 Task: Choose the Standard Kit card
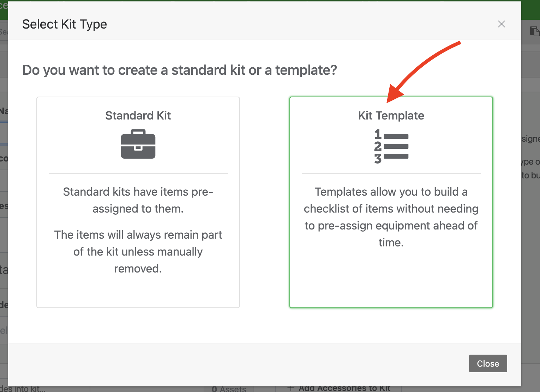pyautogui.click(x=138, y=202)
